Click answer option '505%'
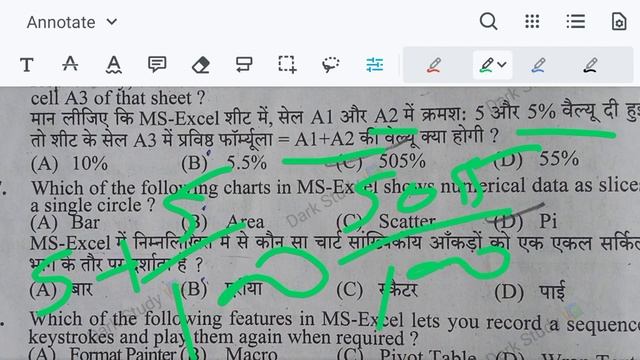 click(402, 161)
